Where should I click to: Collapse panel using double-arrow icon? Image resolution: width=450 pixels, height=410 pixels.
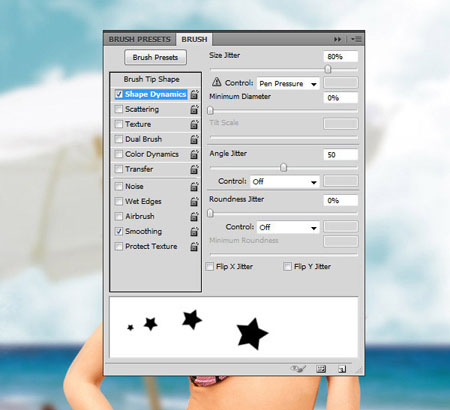tap(337, 39)
